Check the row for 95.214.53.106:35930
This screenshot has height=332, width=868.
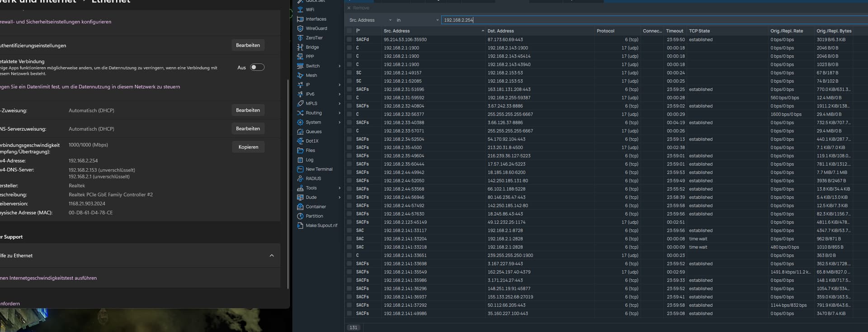(x=349, y=39)
